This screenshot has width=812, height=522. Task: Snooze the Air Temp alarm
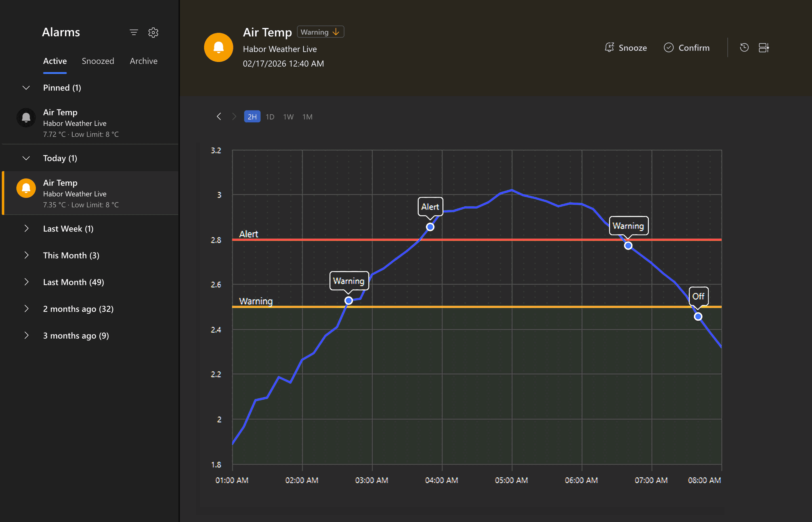click(626, 48)
